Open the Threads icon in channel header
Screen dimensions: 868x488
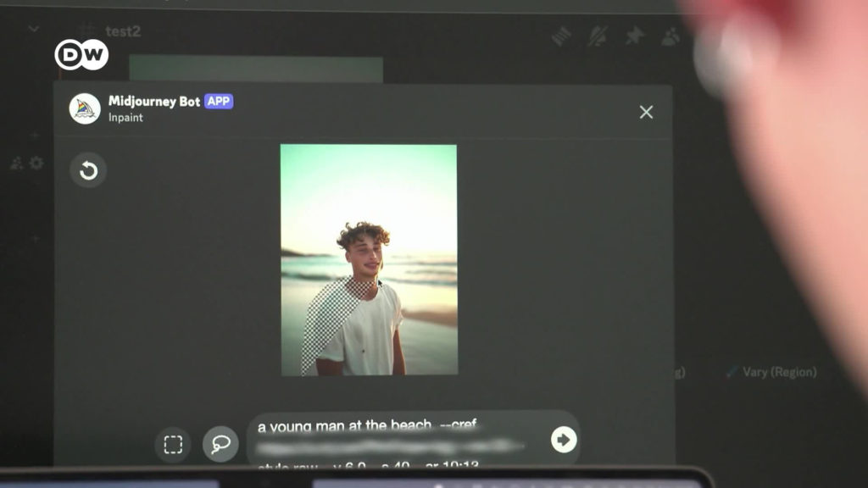click(561, 36)
